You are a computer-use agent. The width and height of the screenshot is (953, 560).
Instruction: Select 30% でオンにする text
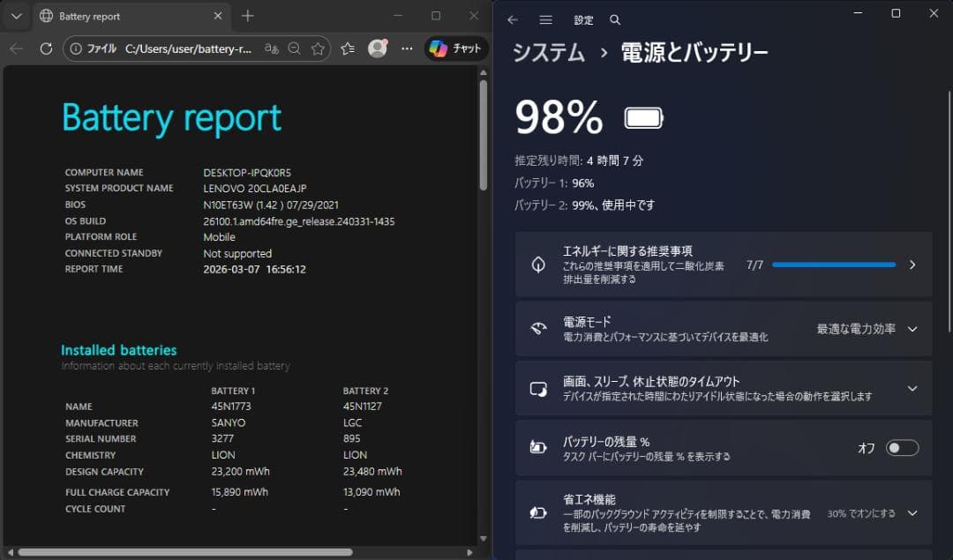click(x=860, y=513)
